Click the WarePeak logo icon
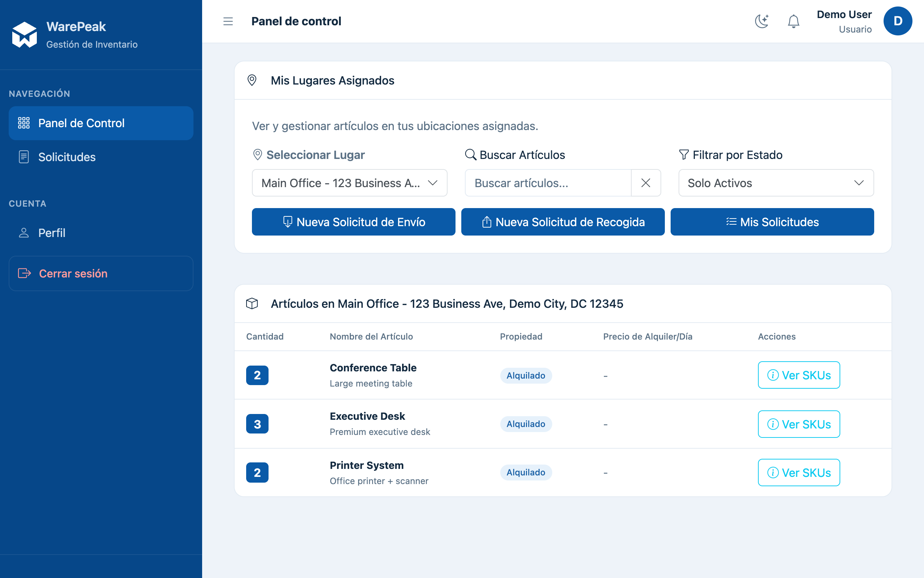The image size is (924, 578). 25,35
